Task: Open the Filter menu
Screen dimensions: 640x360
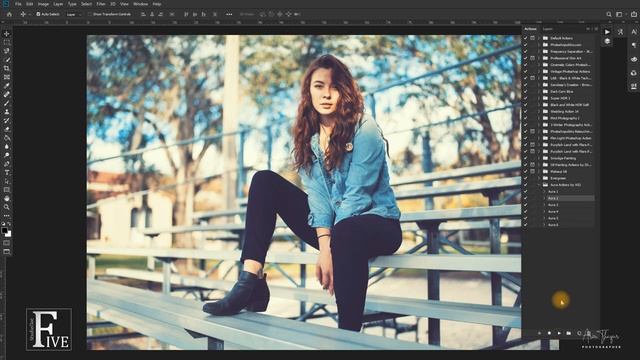Action: point(101,4)
